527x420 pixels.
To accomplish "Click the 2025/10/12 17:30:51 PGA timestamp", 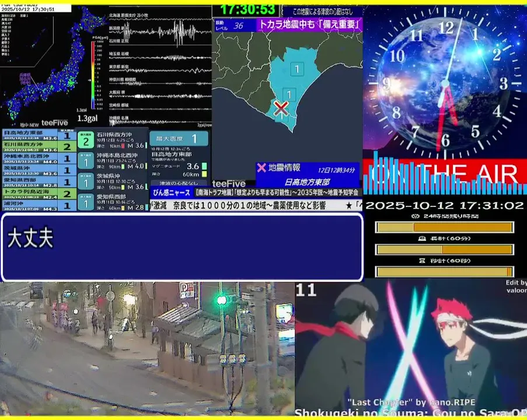I will pyautogui.click(x=28, y=10).
